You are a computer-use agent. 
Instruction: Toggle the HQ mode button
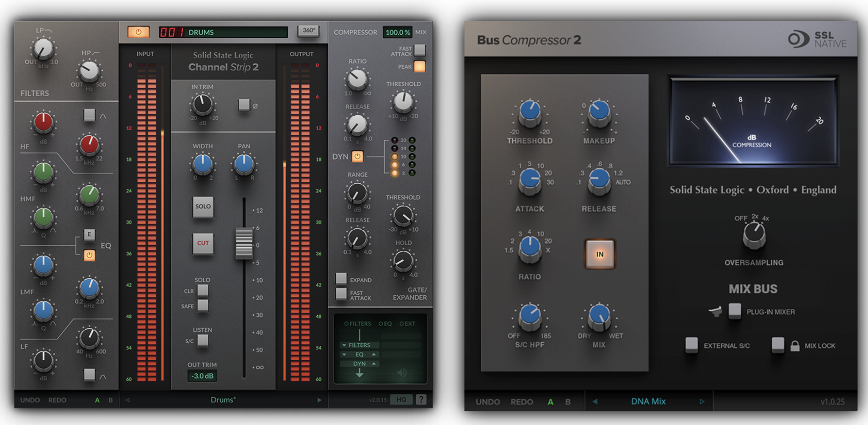(401, 400)
